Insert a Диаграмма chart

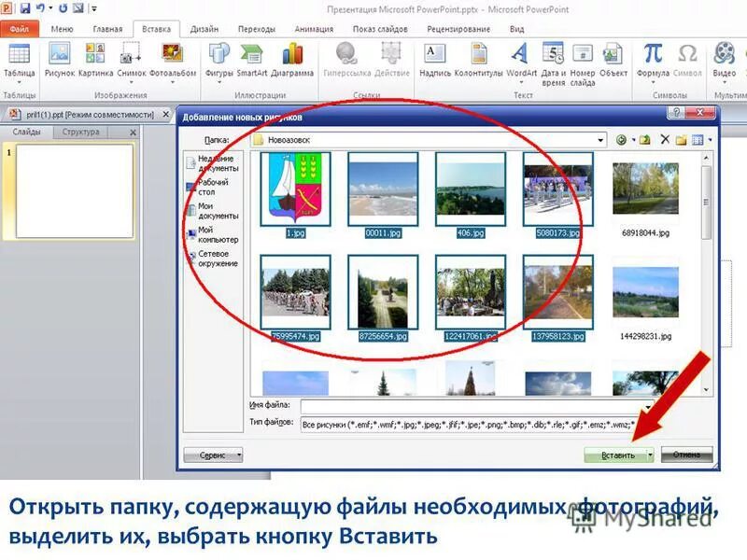pyautogui.click(x=292, y=60)
